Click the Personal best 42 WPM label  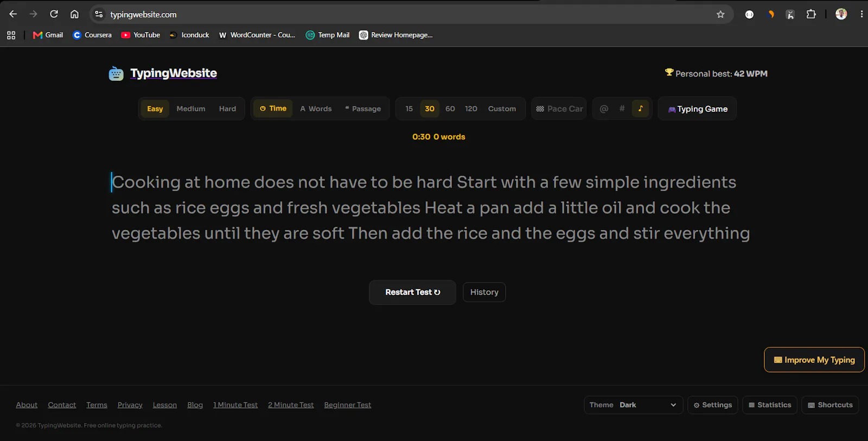716,74
